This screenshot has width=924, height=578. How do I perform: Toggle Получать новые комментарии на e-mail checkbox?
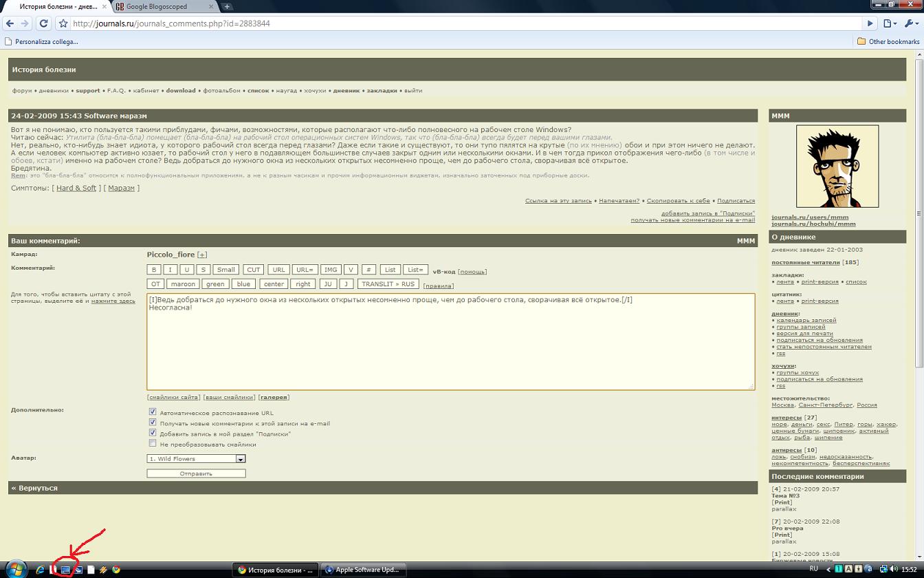click(153, 422)
